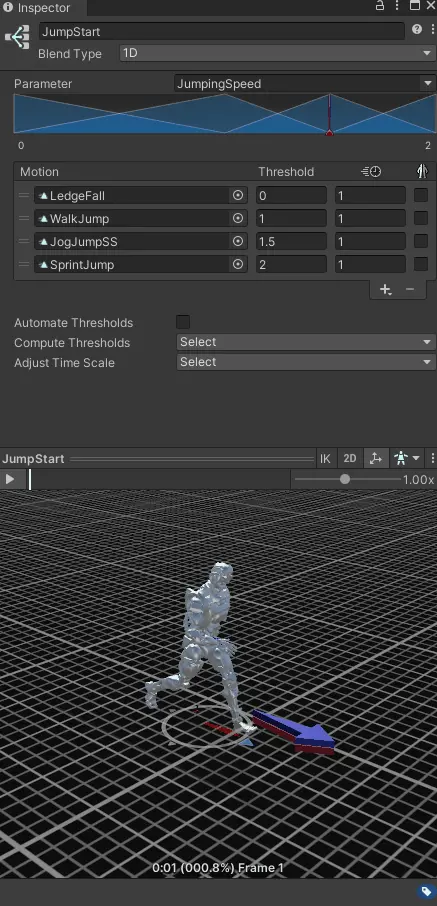The width and height of the screenshot is (437, 906).
Task: Click the SprintJump row drag handle
Action: (24, 265)
